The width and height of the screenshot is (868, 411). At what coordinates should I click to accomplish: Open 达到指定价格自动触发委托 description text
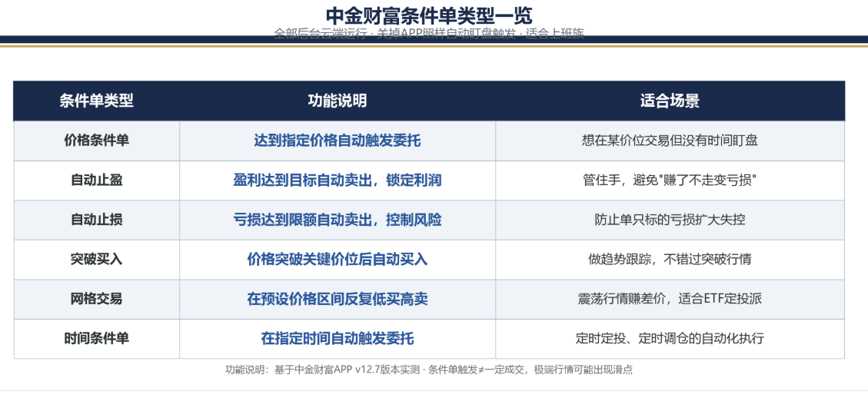tap(337, 141)
